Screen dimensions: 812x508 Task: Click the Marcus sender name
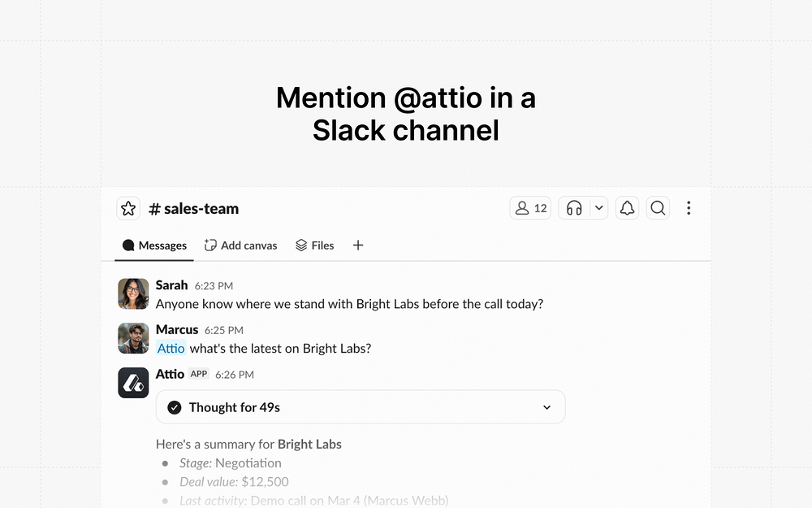(x=177, y=330)
